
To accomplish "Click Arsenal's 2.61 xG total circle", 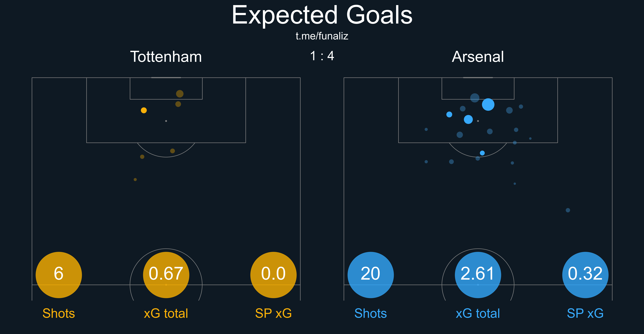I will coord(478,275).
